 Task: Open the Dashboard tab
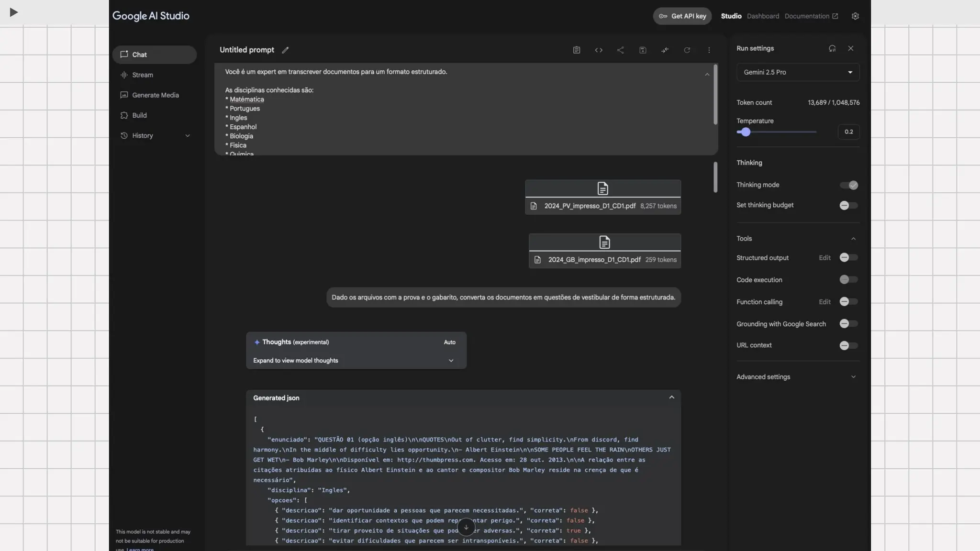[763, 16]
